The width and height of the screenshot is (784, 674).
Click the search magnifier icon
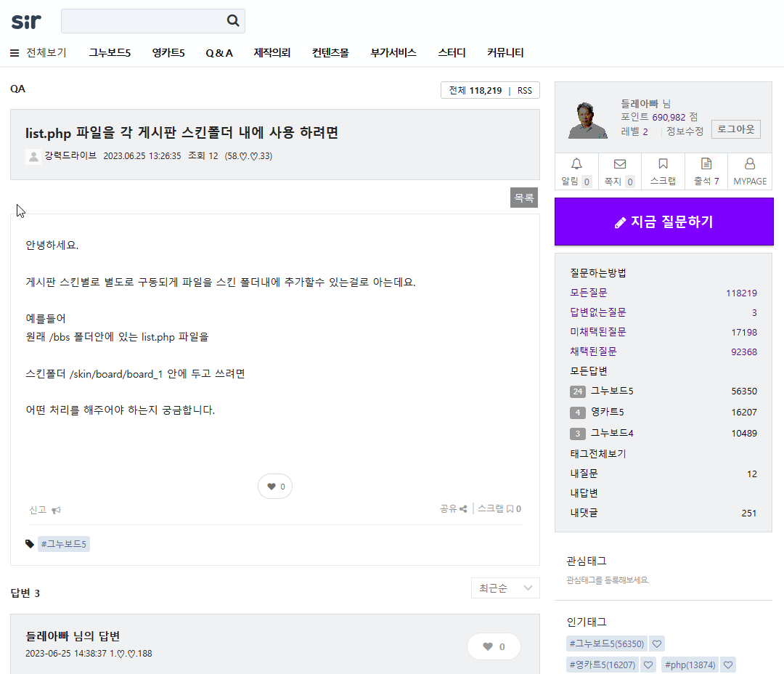(233, 21)
